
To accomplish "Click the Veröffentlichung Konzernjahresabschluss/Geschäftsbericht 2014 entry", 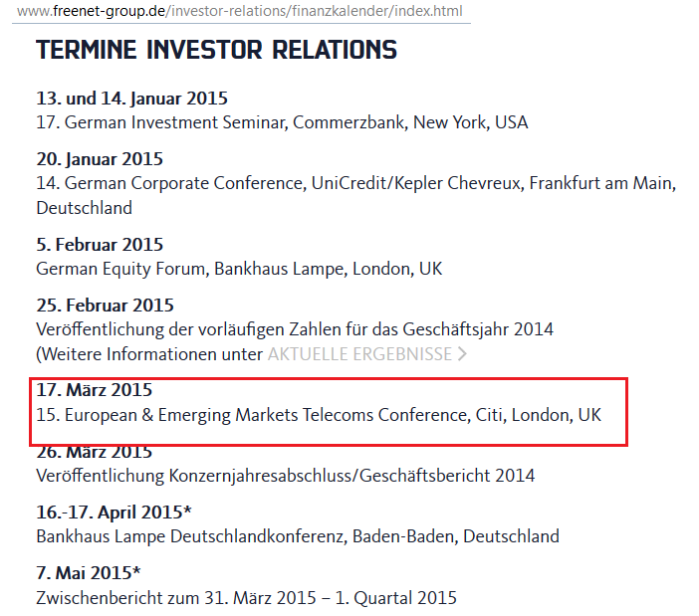I will (286, 476).
